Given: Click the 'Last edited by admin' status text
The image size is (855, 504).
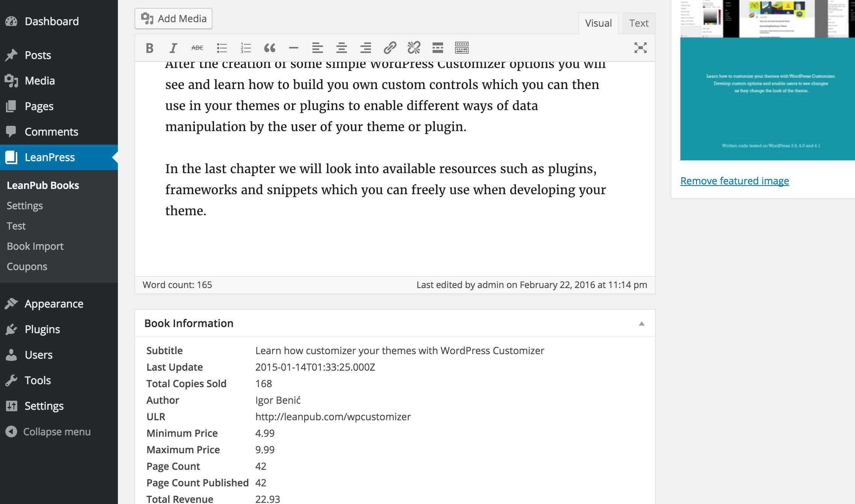Looking at the screenshot, I should coord(532,285).
